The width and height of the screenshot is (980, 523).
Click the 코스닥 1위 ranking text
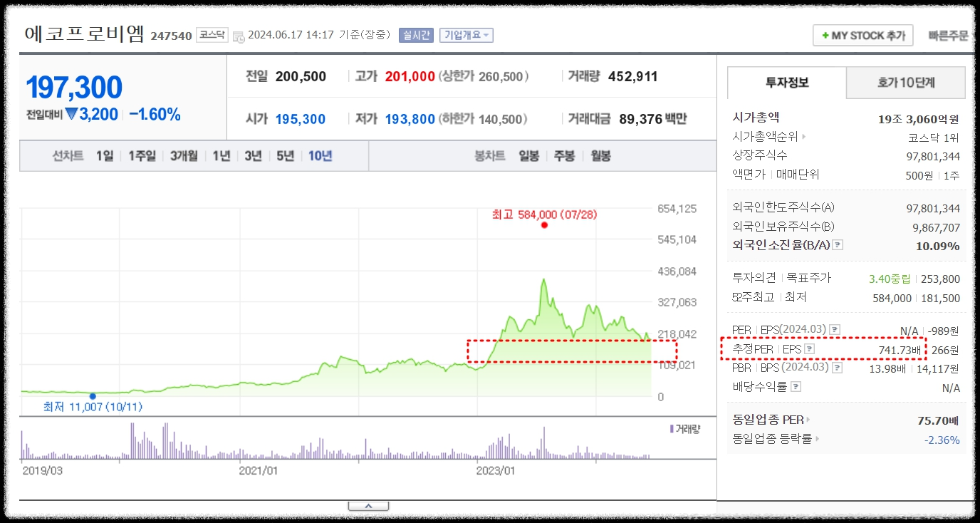[x=934, y=138]
